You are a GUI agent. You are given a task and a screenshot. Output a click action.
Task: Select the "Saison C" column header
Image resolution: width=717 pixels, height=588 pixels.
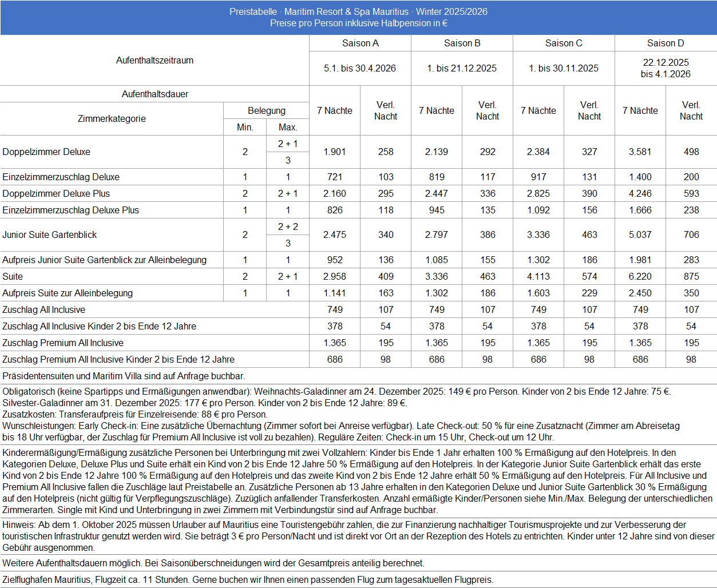(x=564, y=43)
